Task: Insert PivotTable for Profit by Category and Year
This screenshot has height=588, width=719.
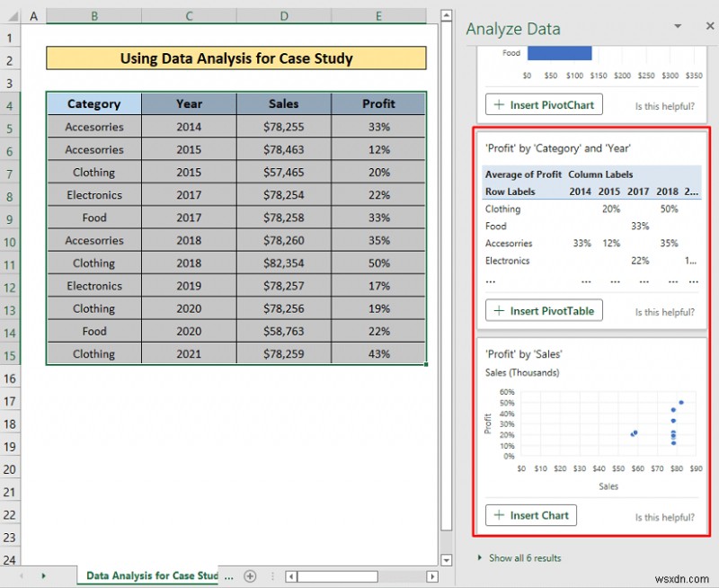Action: coord(543,310)
